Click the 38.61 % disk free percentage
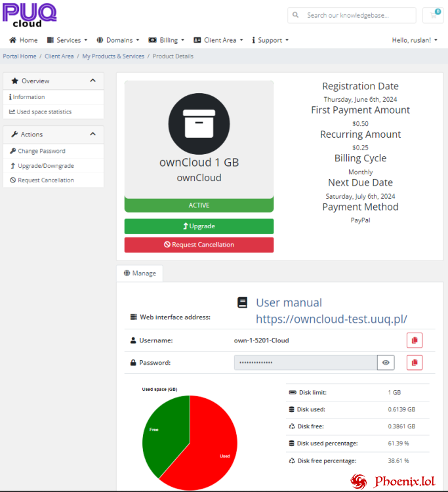This screenshot has width=448, height=492. (x=398, y=461)
